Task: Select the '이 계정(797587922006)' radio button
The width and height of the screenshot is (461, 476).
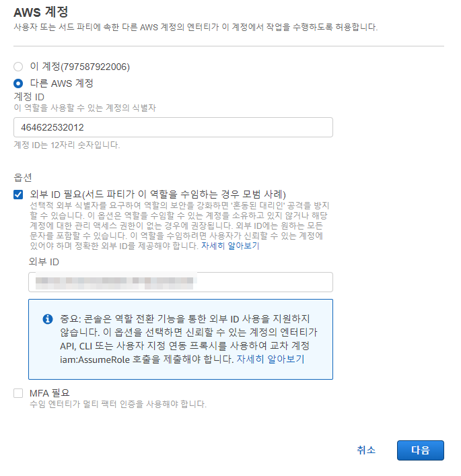Action: [x=18, y=67]
